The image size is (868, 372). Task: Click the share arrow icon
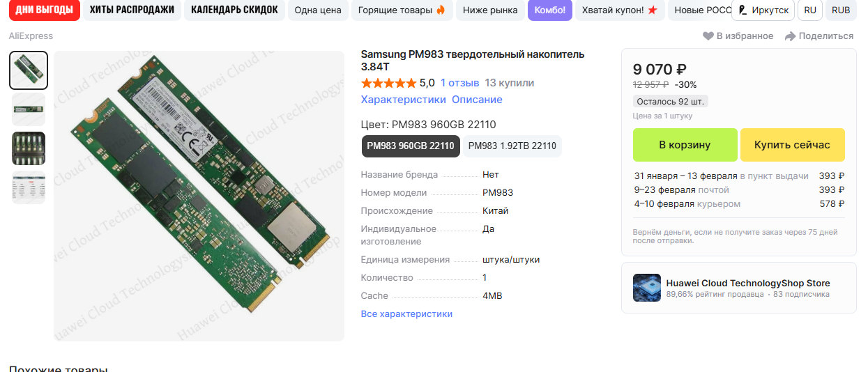pos(790,36)
